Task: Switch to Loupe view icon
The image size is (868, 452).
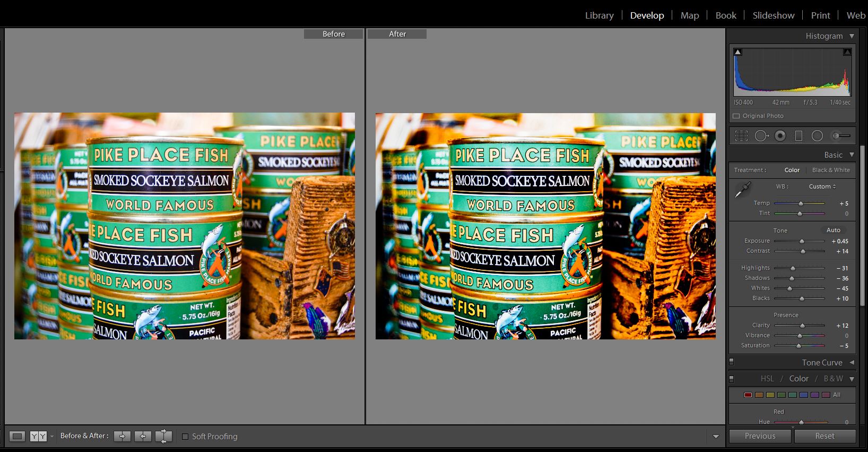Action: pyautogui.click(x=18, y=436)
